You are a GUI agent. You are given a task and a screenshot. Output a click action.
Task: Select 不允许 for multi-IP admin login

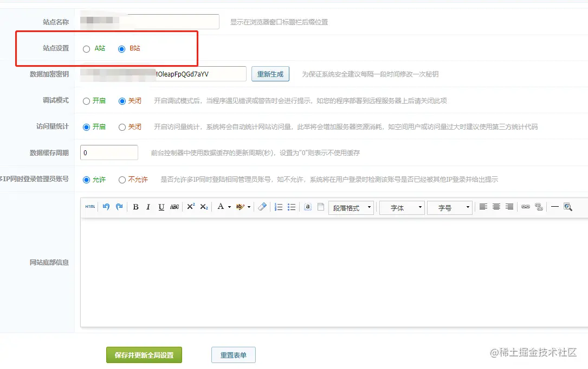click(122, 180)
